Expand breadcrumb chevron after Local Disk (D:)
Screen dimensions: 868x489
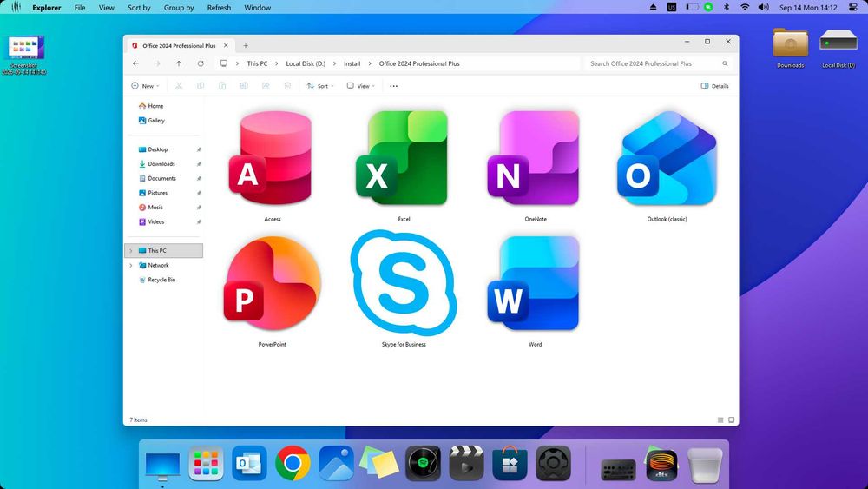334,63
